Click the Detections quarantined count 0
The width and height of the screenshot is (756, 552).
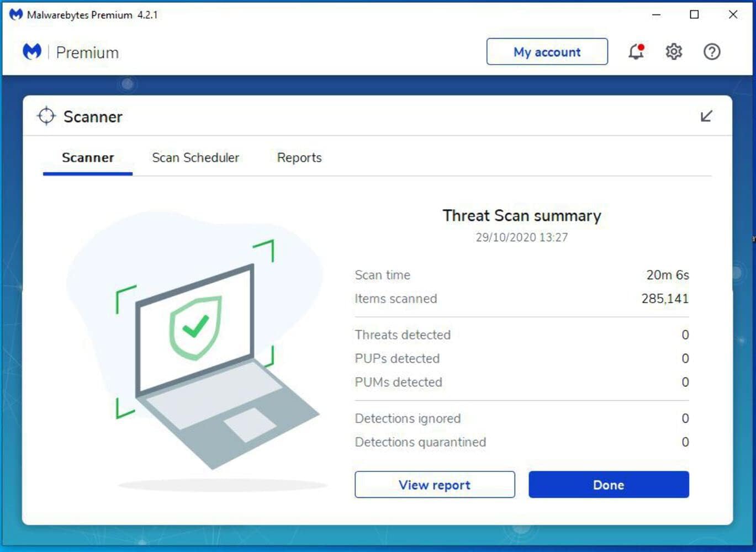(685, 442)
